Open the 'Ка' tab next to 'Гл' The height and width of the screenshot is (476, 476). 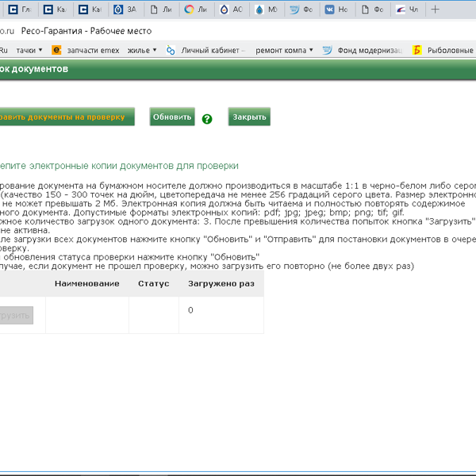coord(56,10)
